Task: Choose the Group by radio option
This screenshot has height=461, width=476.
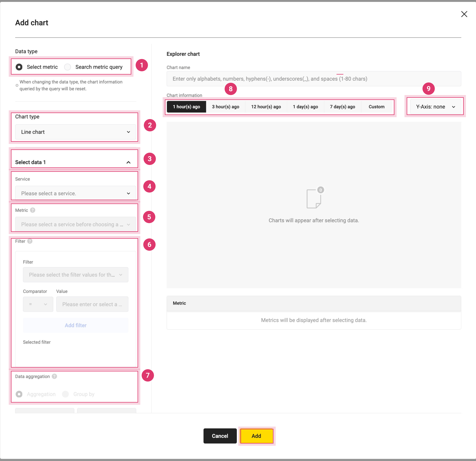Action: point(66,394)
